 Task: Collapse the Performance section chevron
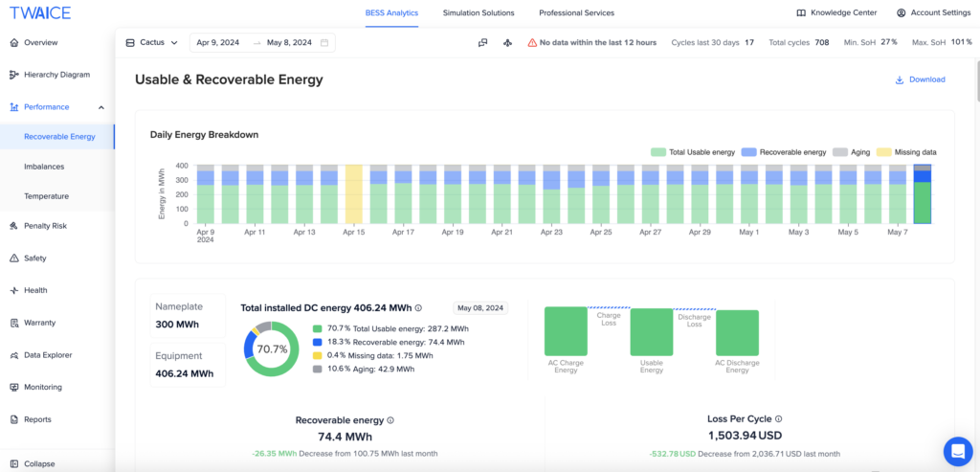click(101, 107)
